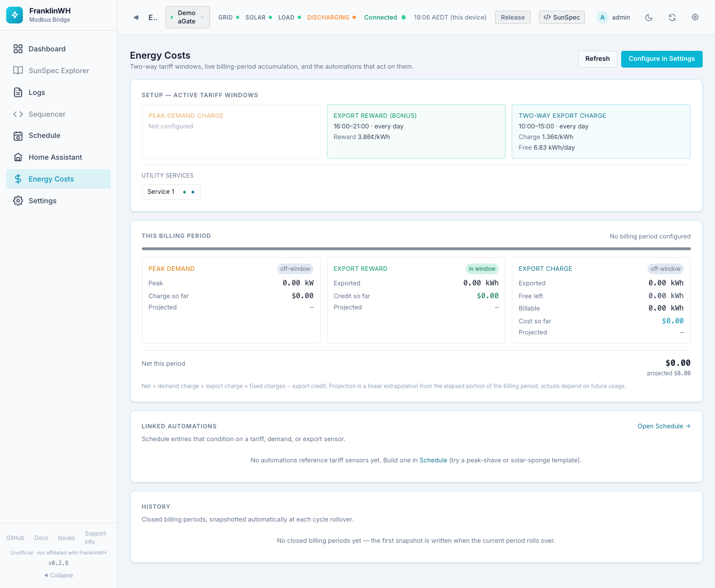Viewport: 715px width, 588px height.
Task: Click Configure in Settings button
Action: coord(661,59)
